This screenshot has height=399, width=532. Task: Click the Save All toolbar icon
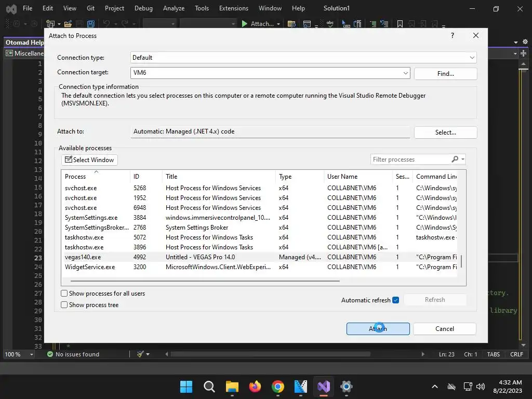[90, 24]
